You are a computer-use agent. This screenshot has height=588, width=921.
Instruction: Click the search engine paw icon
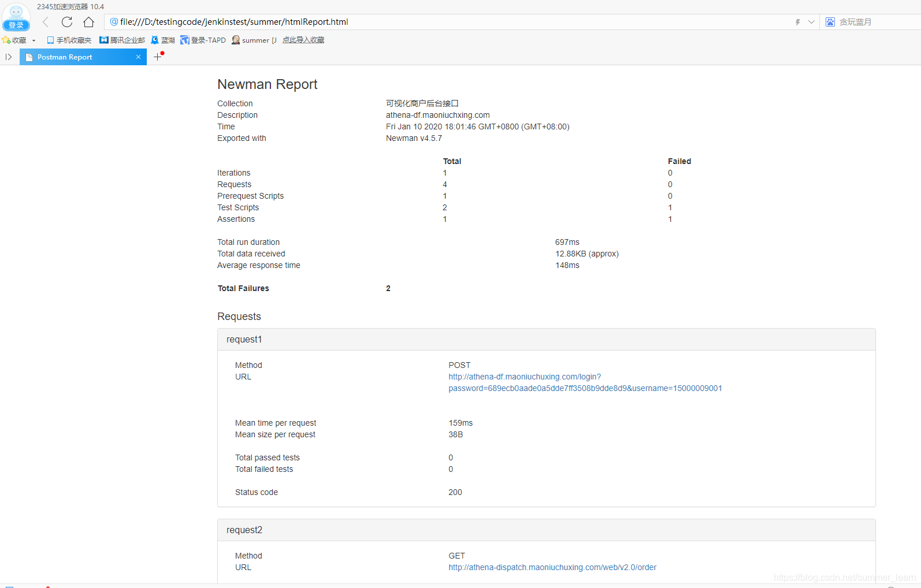click(830, 22)
